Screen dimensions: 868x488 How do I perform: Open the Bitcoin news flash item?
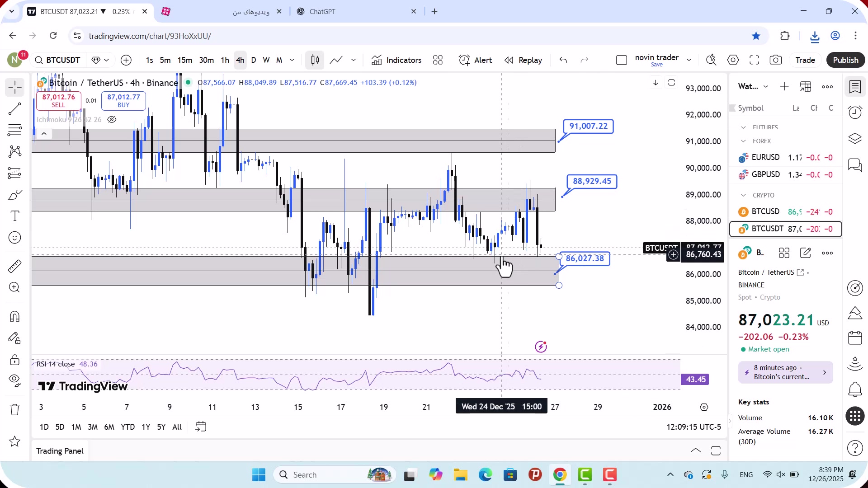(786, 373)
